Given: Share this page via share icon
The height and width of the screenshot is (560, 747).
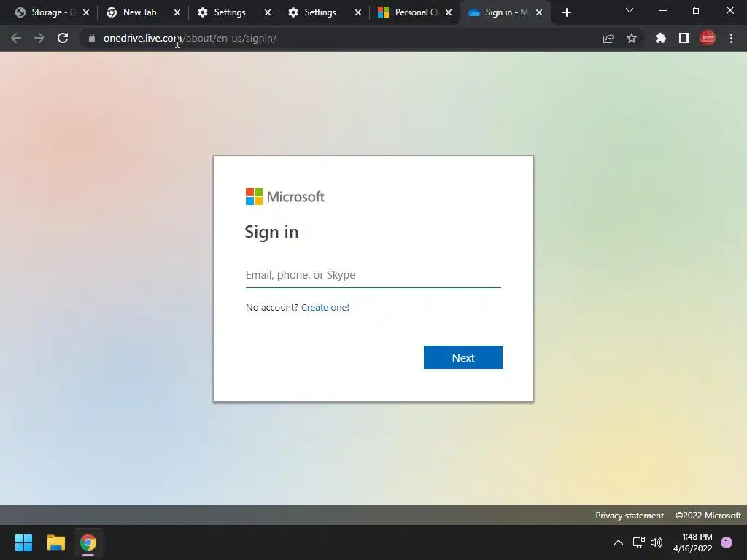Looking at the screenshot, I should [x=608, y=38].
